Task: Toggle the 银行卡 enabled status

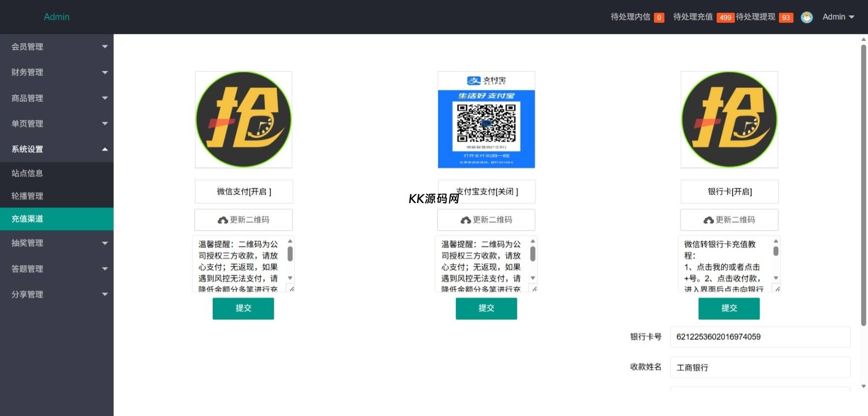Action: [x=729, y=192]
